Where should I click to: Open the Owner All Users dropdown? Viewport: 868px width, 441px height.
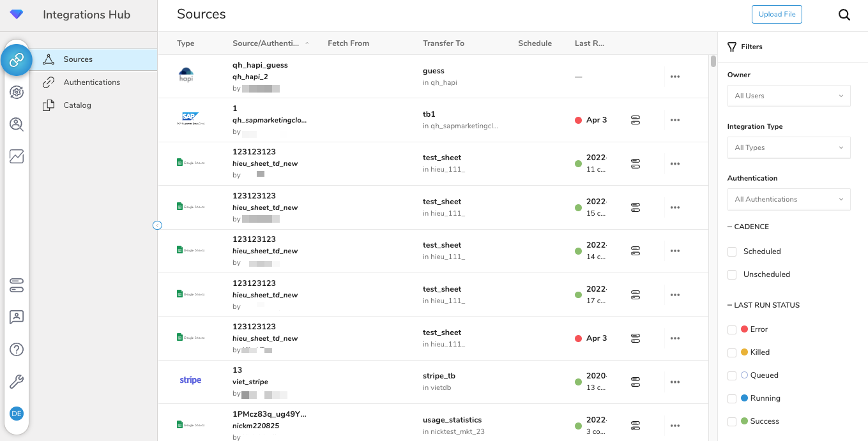pos(788,96)
